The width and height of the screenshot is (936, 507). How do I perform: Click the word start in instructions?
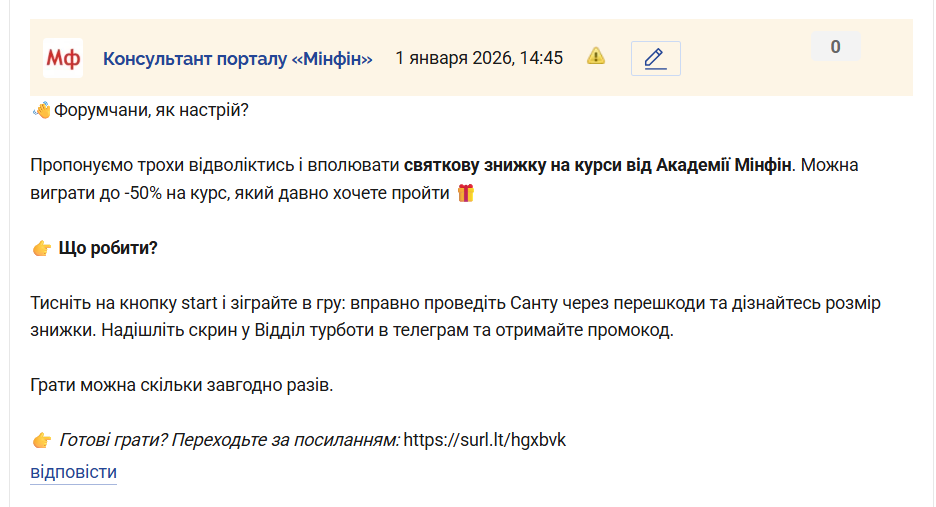(200, 302)
